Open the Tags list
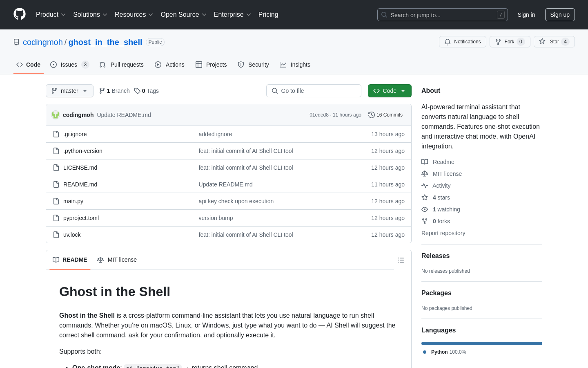 [x=147, y=91]
